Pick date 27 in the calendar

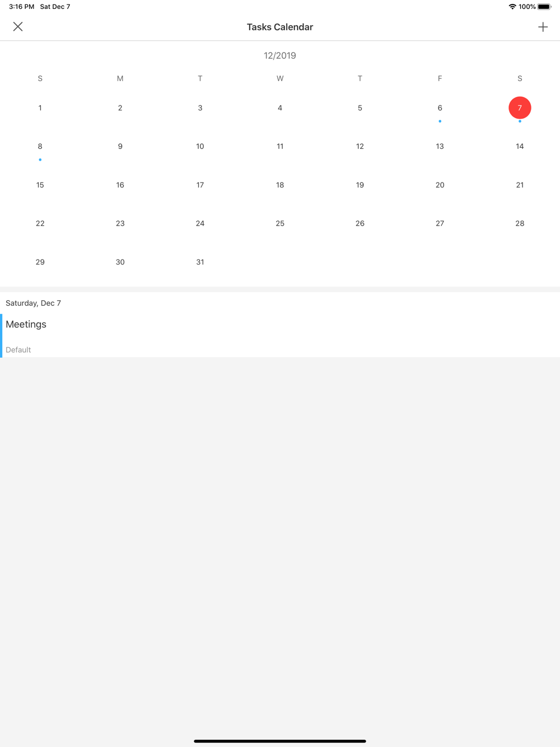click(x=440, y=223)
